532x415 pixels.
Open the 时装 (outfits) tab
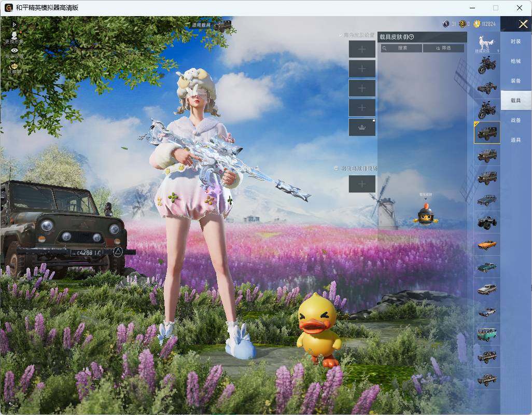tap(516, 41)
